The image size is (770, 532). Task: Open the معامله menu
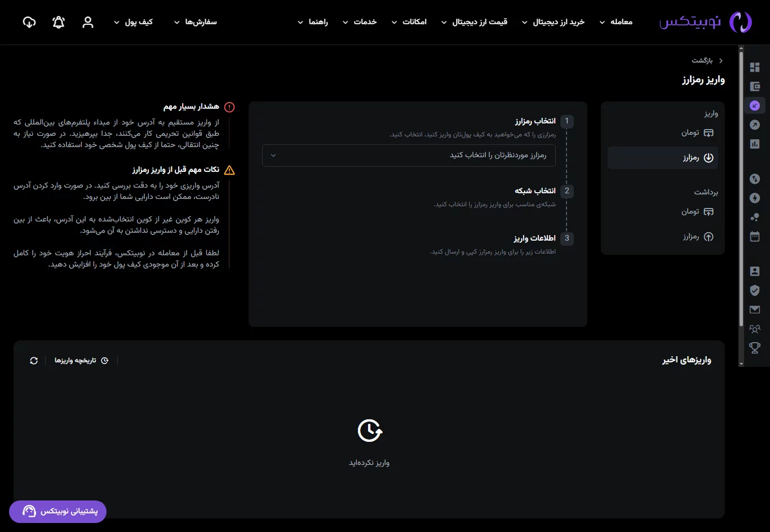(x=616, y=22)
